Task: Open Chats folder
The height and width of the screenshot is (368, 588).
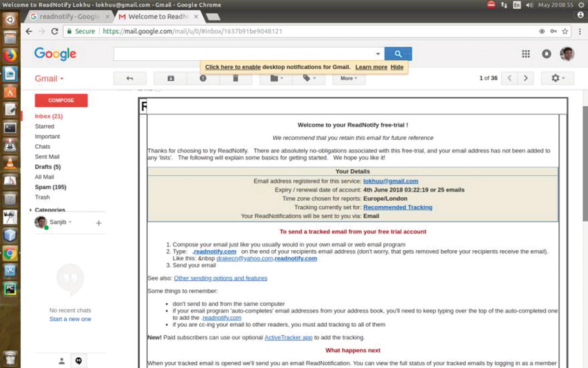Action: click(43, 147)
